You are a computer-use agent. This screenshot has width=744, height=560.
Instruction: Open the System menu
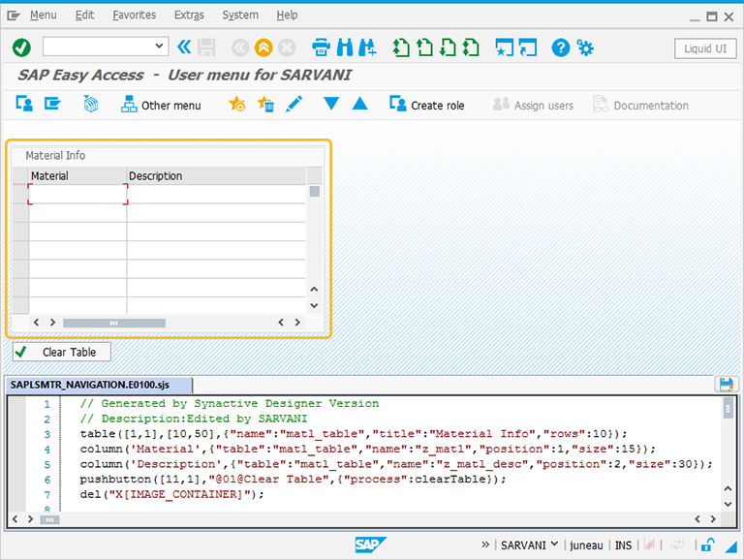coord(240,16)
